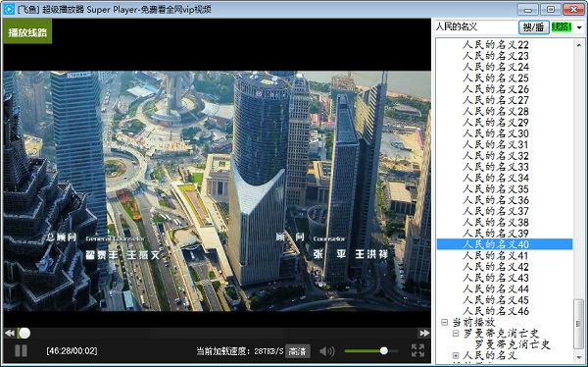Click the volume slider handle
Image resolution: width=588 pixels, height=367 pixels.
(383, 351)
